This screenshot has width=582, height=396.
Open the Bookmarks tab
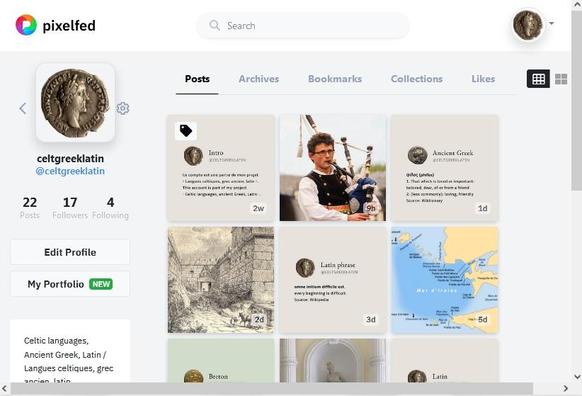pos(335,79)
